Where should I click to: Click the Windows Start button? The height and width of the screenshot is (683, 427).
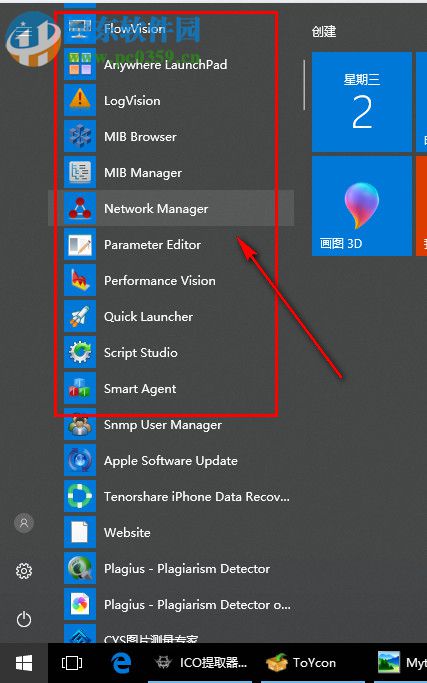tap(24, 663)
